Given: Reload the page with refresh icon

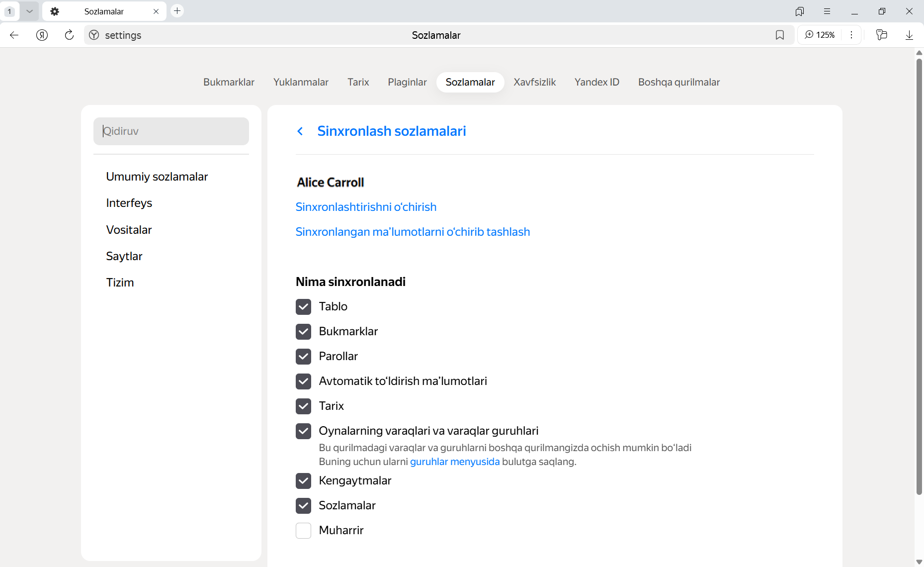Looking at the screenshot, I should point(69,35).
